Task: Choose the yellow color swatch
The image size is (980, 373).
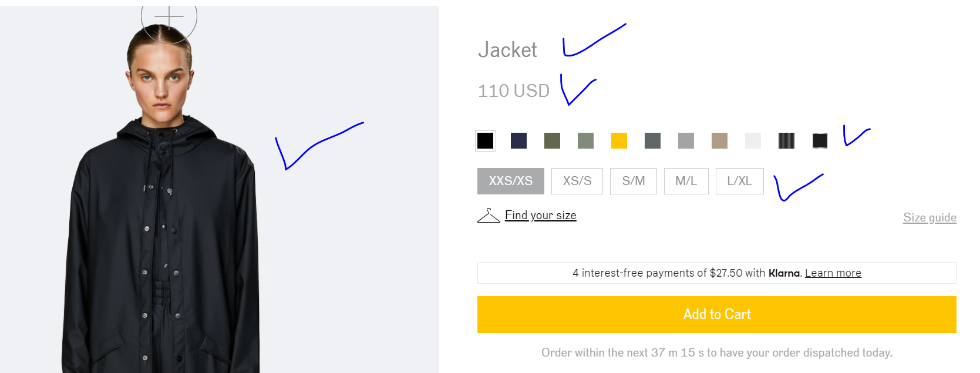Action: pyautogui.click(x=619, y=141)
